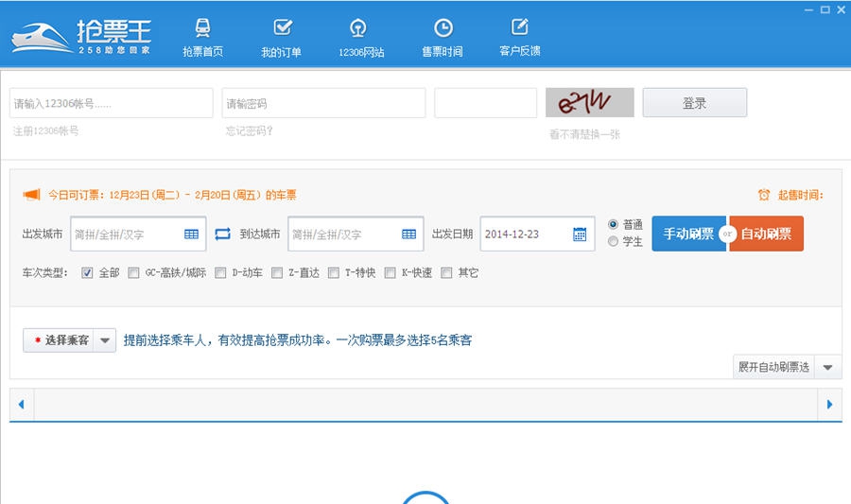Enable the 其它 checkbox
The height and width of the screenshot is (504, 851).
(x=446, y=273)
